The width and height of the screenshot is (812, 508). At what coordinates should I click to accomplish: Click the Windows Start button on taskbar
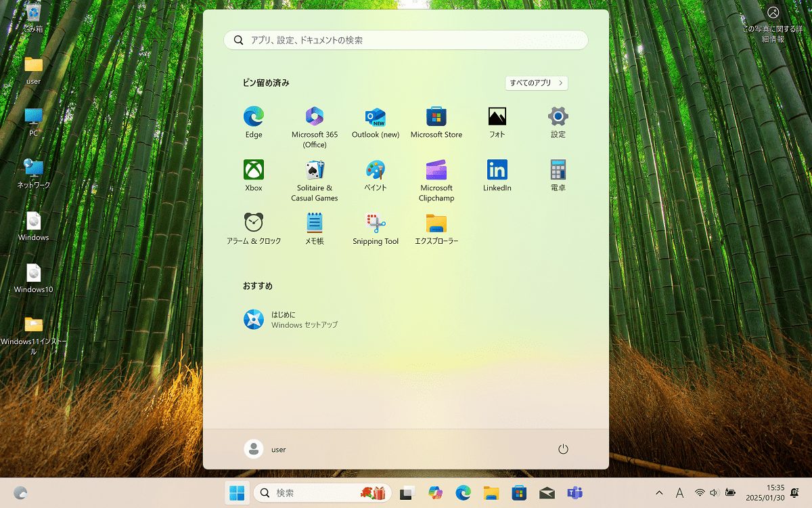[238, 493]
